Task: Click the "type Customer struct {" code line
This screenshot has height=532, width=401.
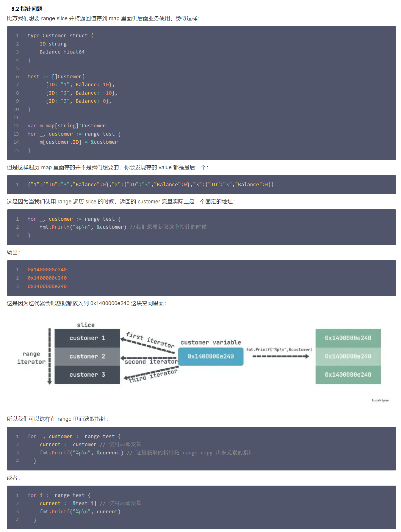Action: [x=61, y=36]
